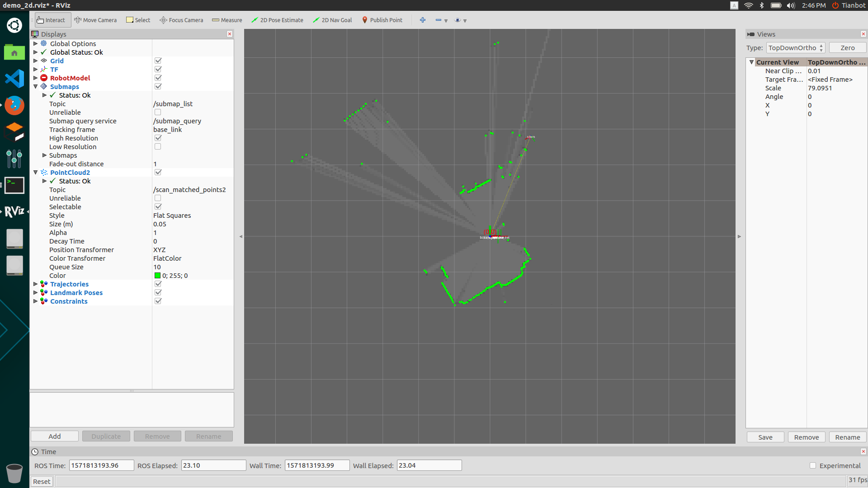Click Remove in the Views panel
Screen dimensions: 868x488
(x=807, y=437)
